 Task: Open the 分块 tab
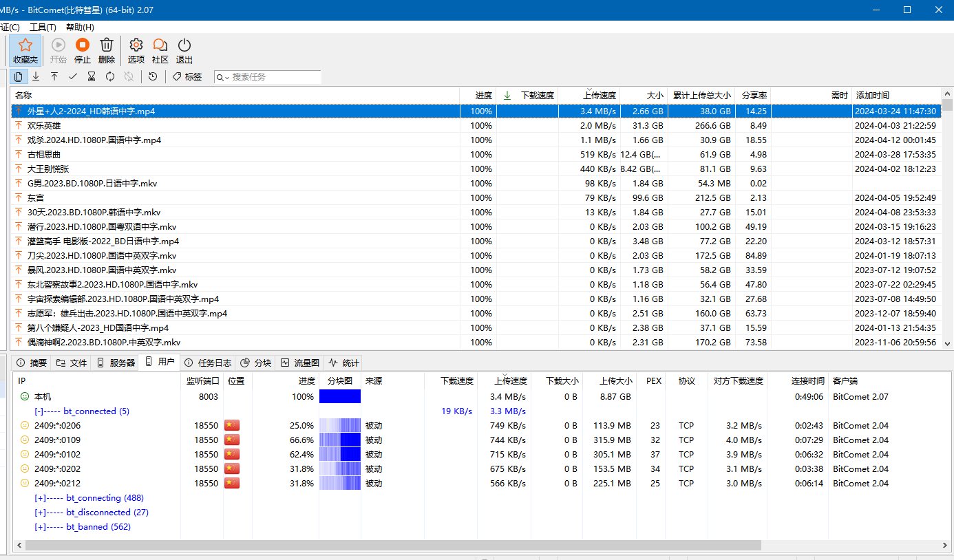tap(256, 363)
